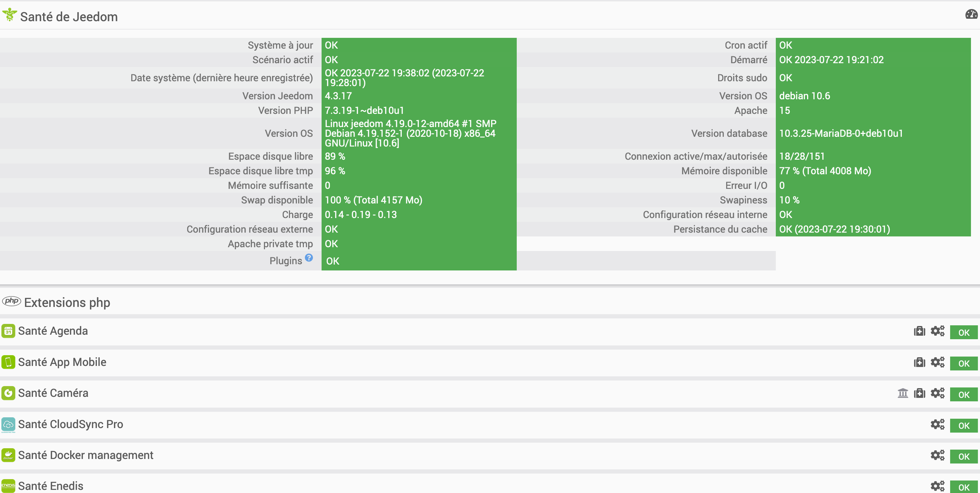Click the Plugins help question mark icon
980x493 pixels.
click(x=309, y=258)
